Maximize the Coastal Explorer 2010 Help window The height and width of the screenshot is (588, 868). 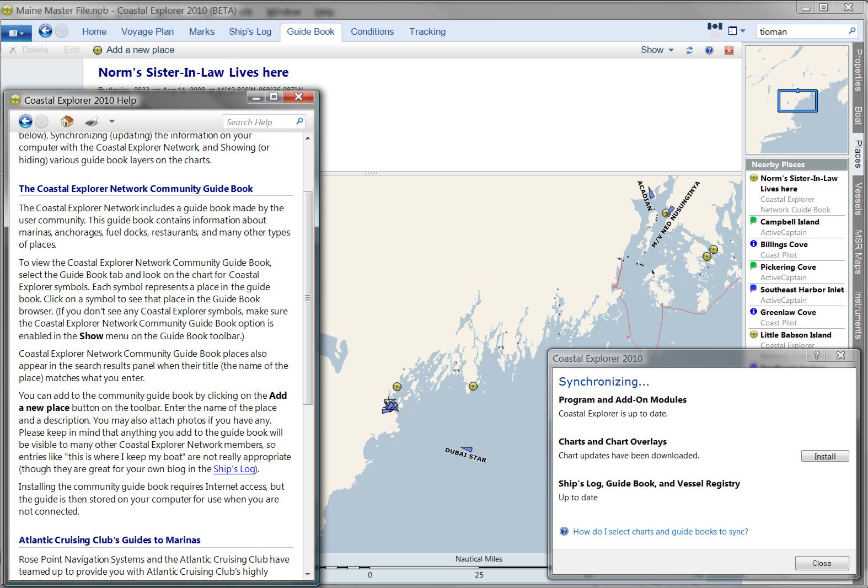pos(274,97)
